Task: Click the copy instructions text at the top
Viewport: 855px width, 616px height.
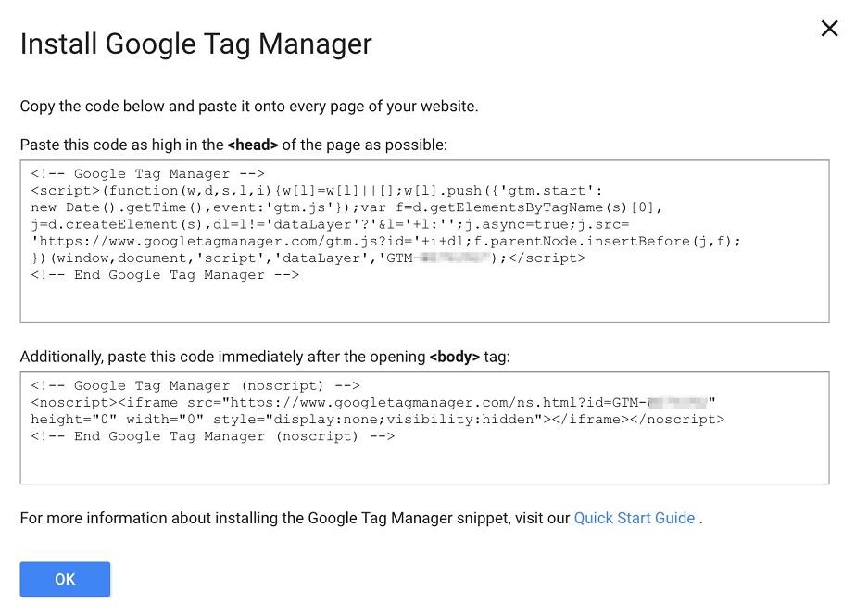Action: click(x=248, y=106)
